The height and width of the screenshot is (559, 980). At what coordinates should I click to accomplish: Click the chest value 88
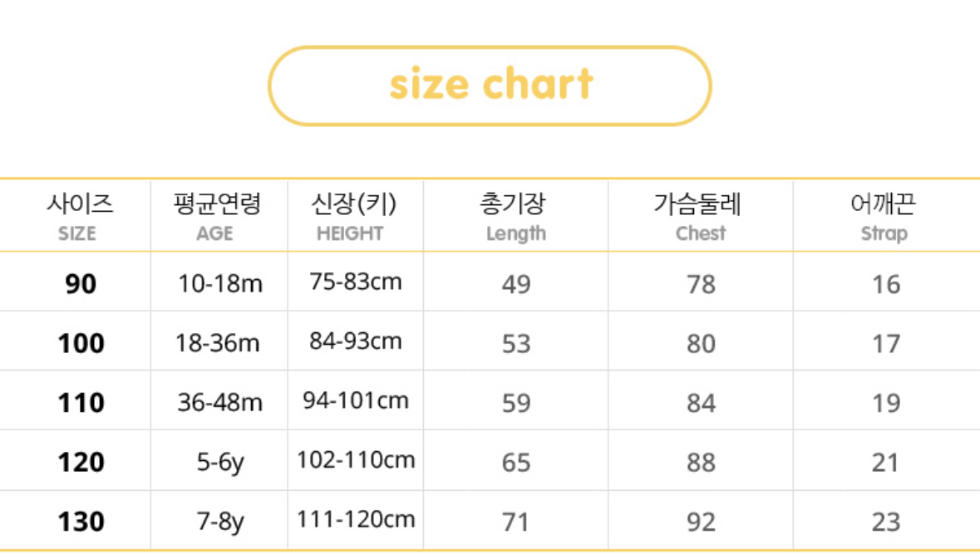701,462
